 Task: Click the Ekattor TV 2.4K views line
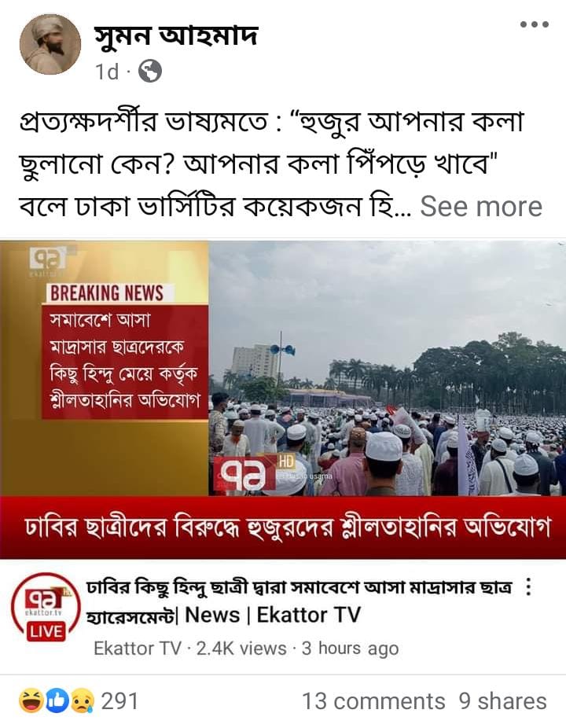(246, 648)
